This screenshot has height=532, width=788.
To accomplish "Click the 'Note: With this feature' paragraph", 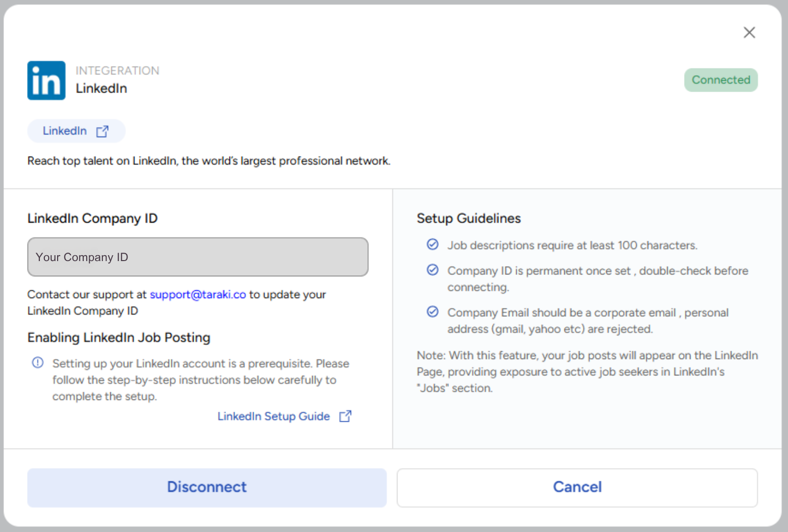I will pos(588,372).
